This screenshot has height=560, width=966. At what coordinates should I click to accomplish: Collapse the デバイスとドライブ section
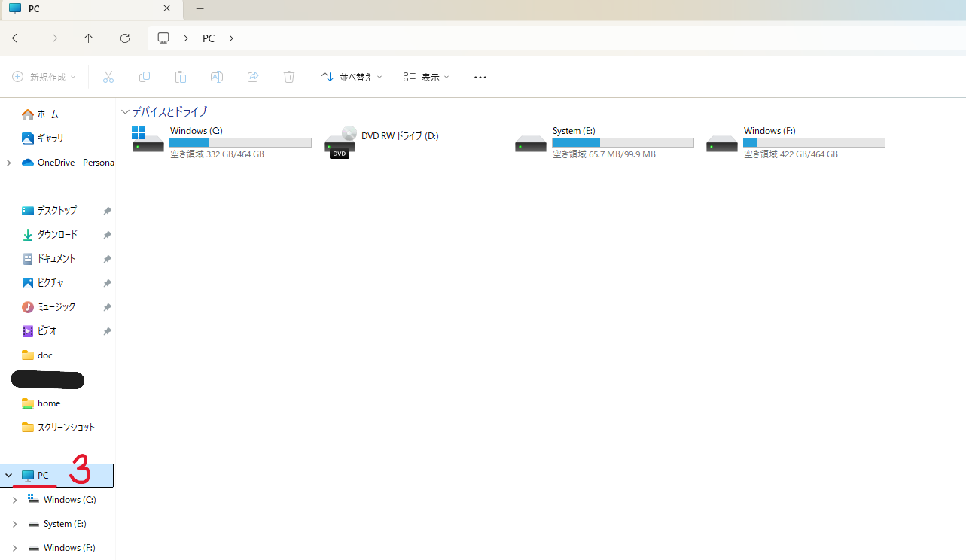[125, 112]
